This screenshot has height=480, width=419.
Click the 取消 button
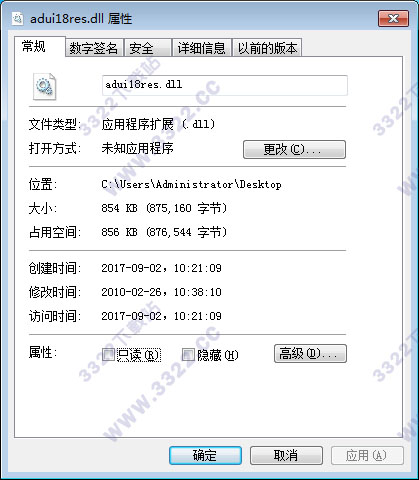(x=286, y=455)
